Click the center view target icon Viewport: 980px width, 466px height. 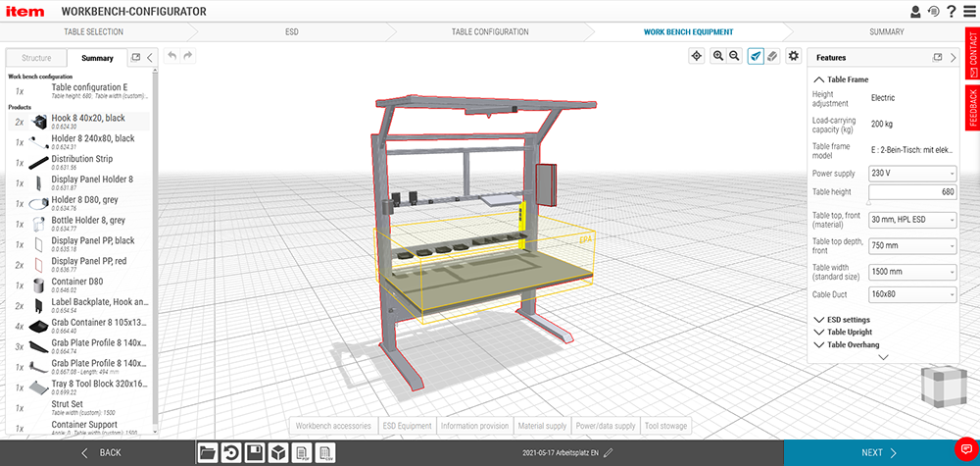(697, 57)
